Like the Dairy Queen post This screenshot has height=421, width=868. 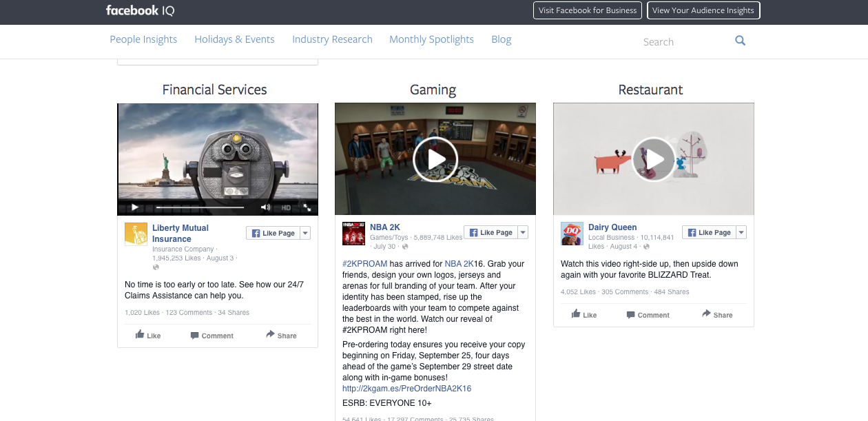coord(584,315)
